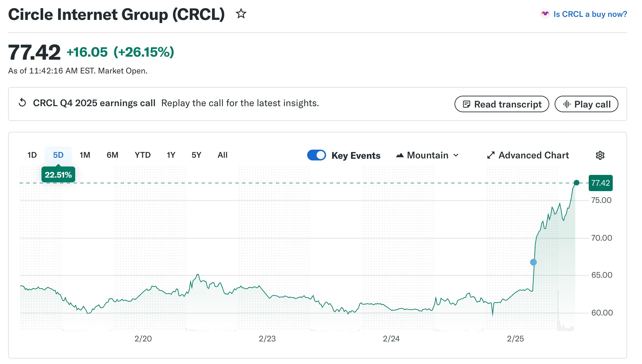Image resolution: width=642 pixels, height=364 pixels.
Task: Toggle Key Events switch off
Action: click(x=316, y=155)
